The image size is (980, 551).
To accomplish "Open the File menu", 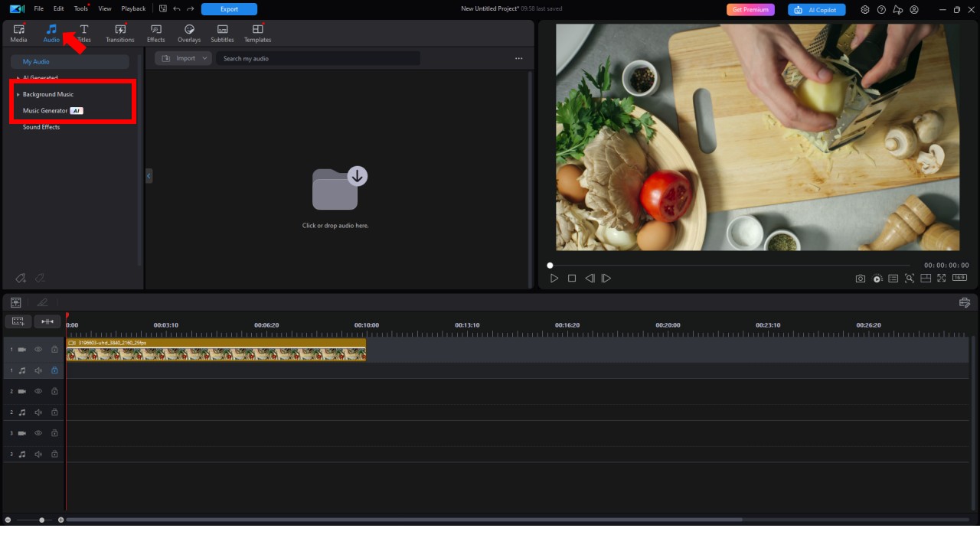I will point(39,8).
